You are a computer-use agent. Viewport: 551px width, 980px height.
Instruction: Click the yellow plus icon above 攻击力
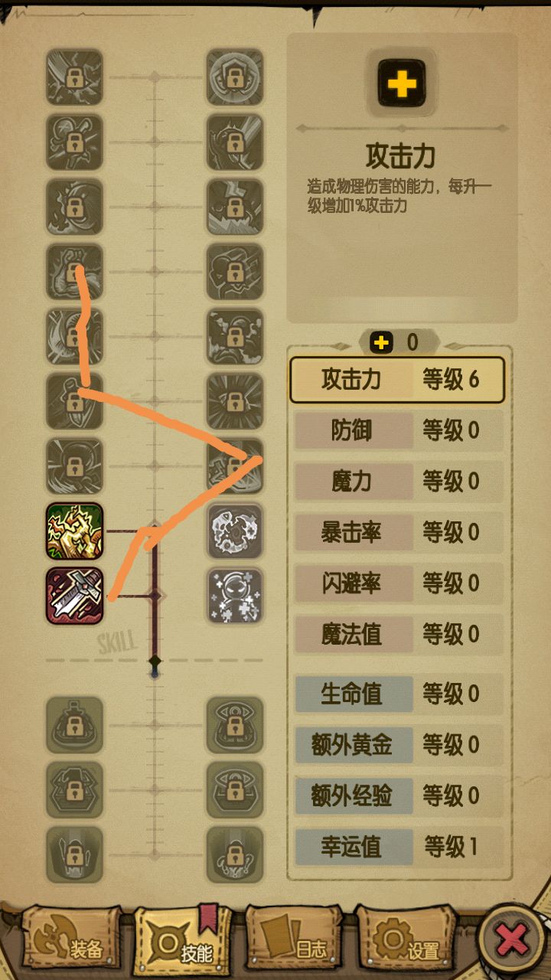tap(402, 82)
